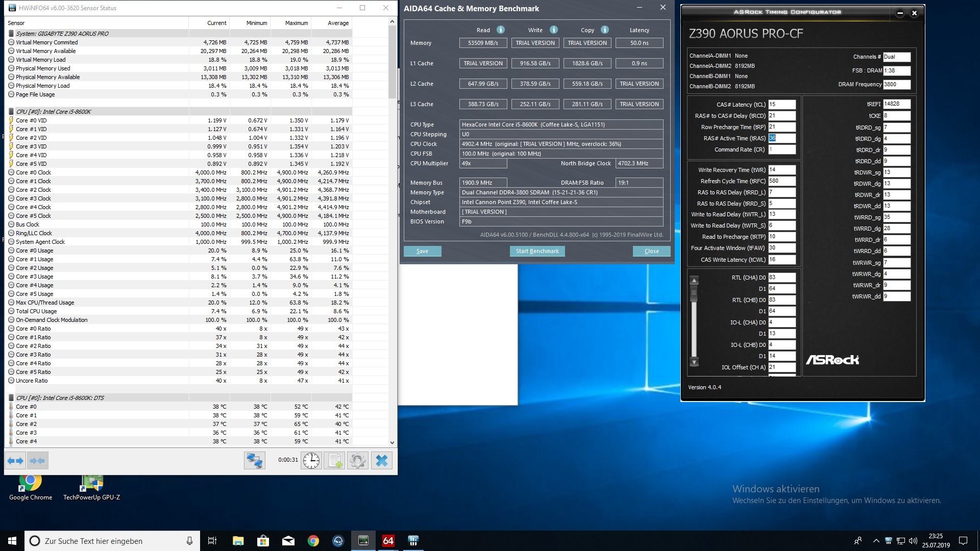980x551 pixels.
Task: Click the expand columns arrows icon in HWiNFO
Action: pyautogui.click(x=15, y=461)
